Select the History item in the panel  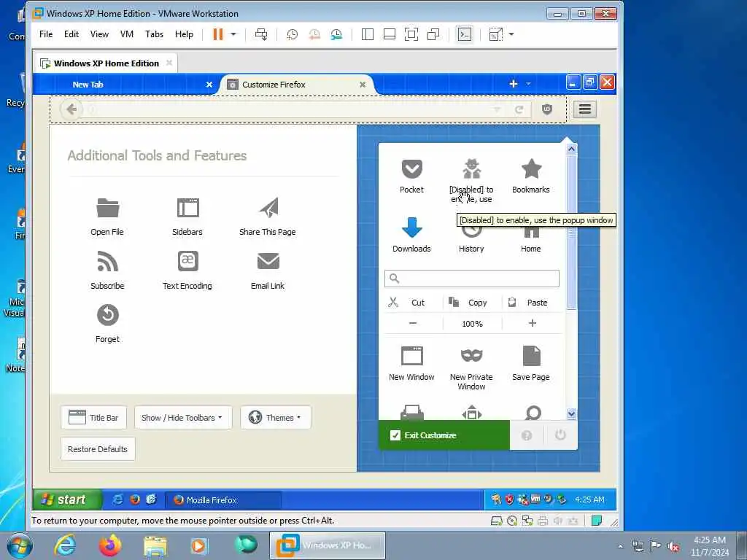pos(471,238)
